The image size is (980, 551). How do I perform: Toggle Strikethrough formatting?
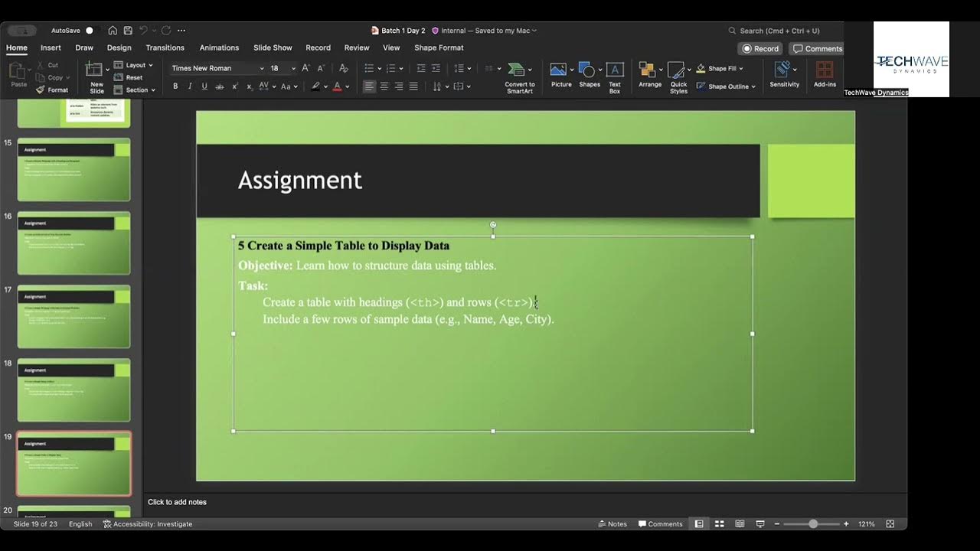[x=220, y=86]
